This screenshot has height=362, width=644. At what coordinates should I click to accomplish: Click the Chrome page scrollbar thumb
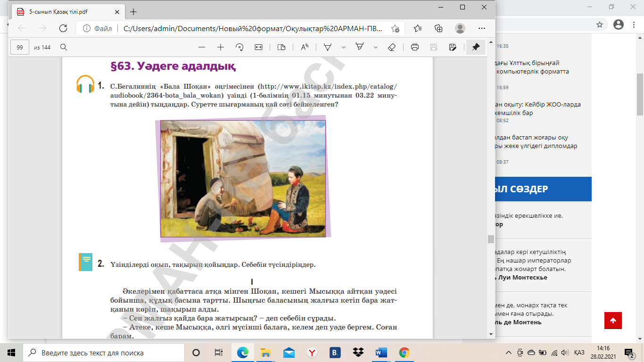(640, 94)
